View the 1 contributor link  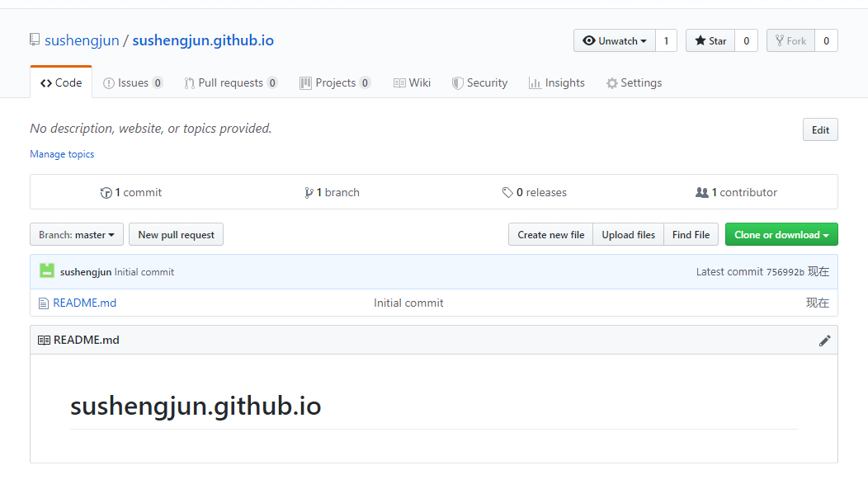[x=737, y=192]
